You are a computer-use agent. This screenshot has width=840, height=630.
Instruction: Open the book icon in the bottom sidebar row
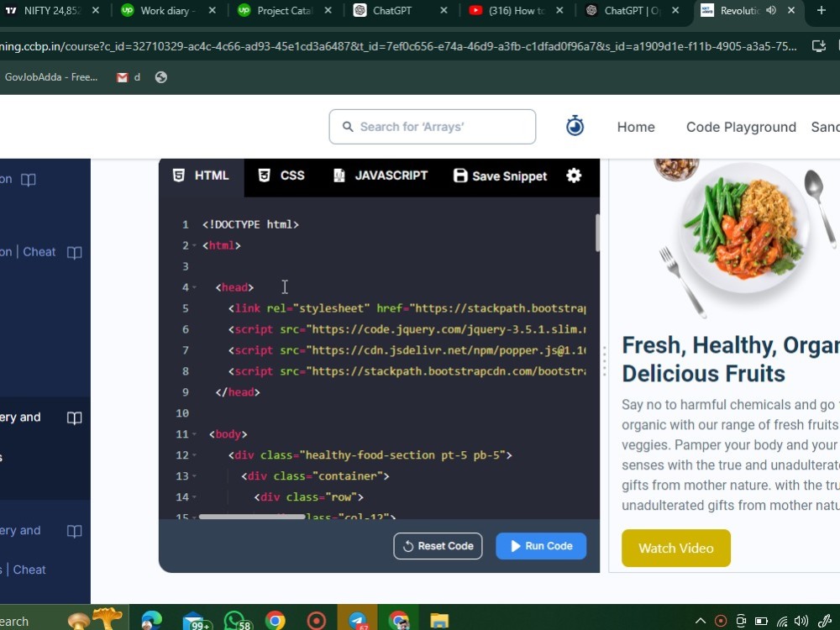75,531
